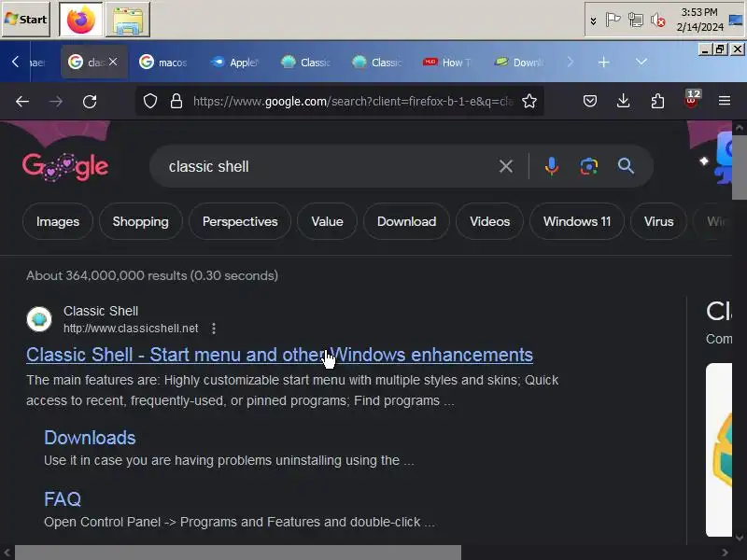Click the Classic Shell site favicon
This screenshot has width=747, height=560.
[x=39, y=319]
